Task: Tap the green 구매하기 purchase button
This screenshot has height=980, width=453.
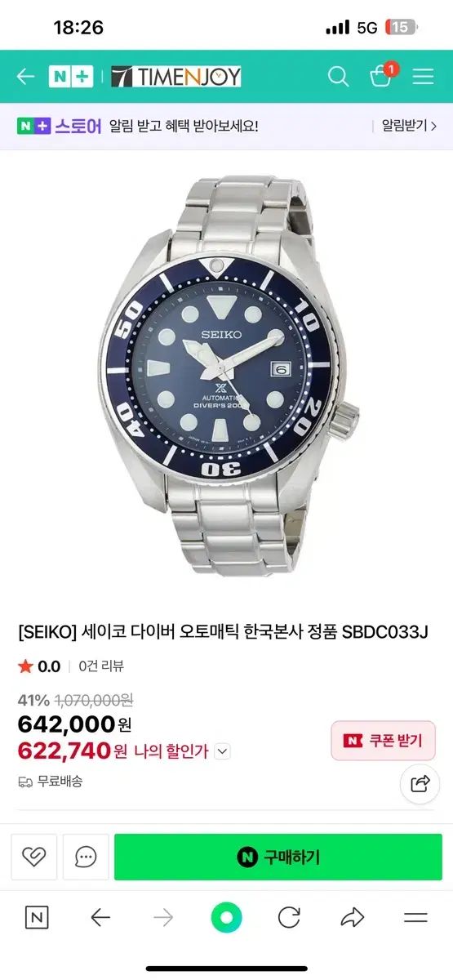Action: tap(278, 857)
